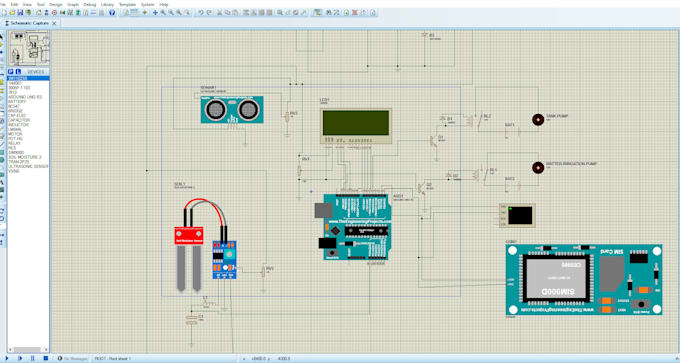The image size is (680, 363).
Task: Step the simulation forward one frame
Action: point(20,358)
